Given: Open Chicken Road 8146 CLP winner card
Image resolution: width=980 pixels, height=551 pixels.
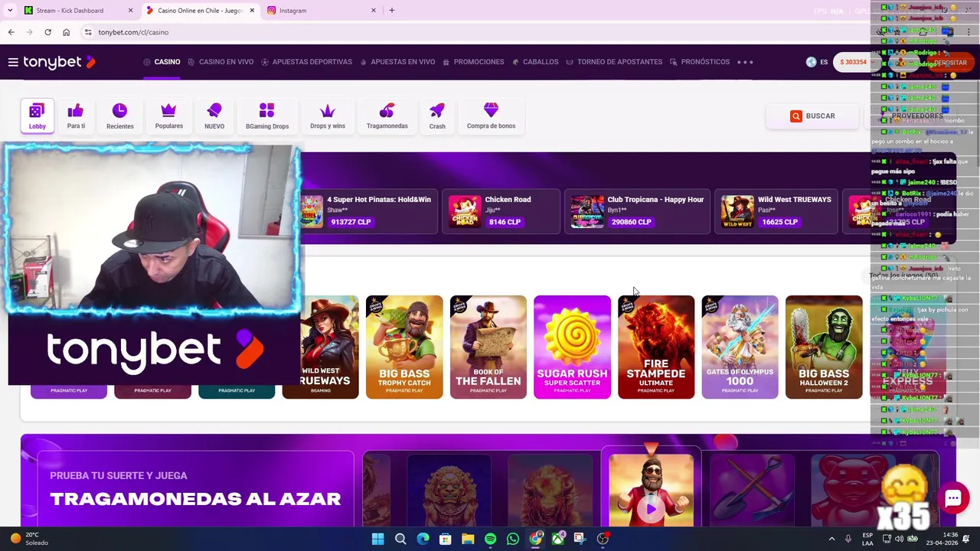Looking at the screenshot, I should (x=501, y=210).
